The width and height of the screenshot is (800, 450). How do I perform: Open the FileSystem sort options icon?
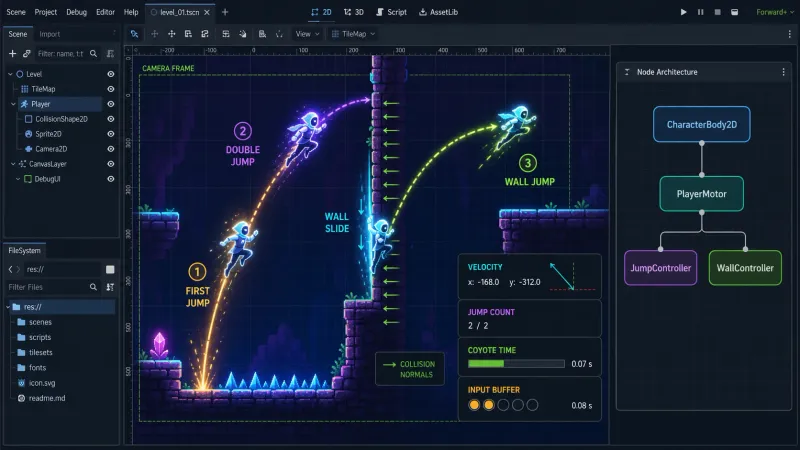click(x=110, y=287)
